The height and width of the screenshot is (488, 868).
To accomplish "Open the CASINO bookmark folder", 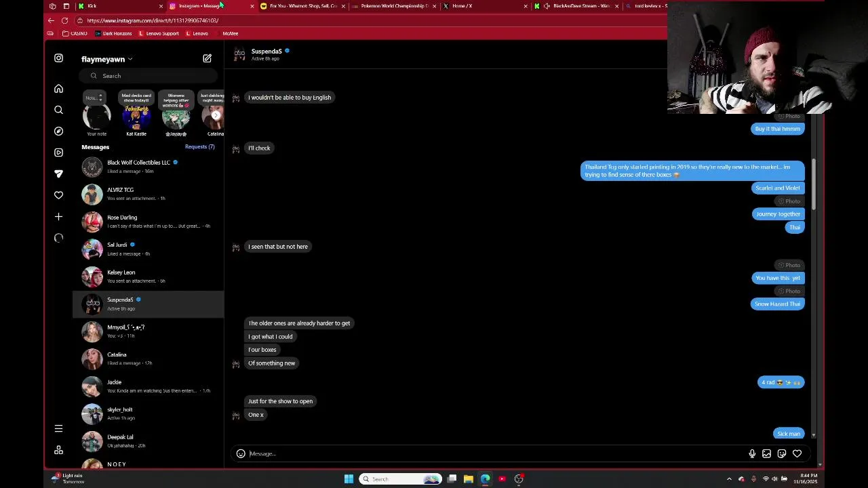I will click(x=75, y=33).
